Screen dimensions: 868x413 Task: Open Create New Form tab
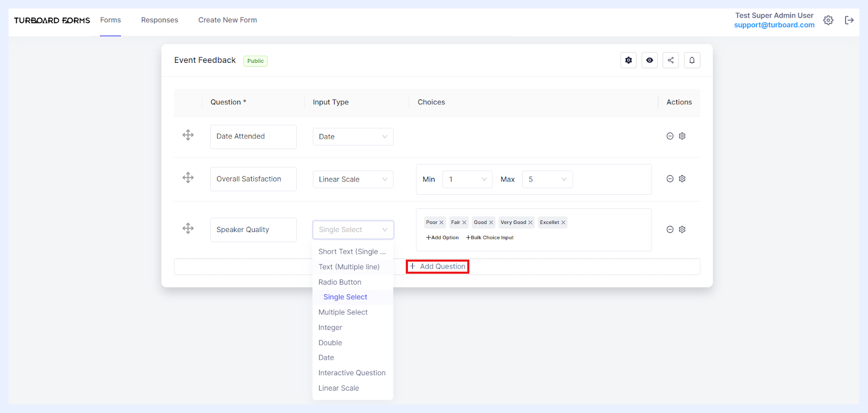(228, 20)
